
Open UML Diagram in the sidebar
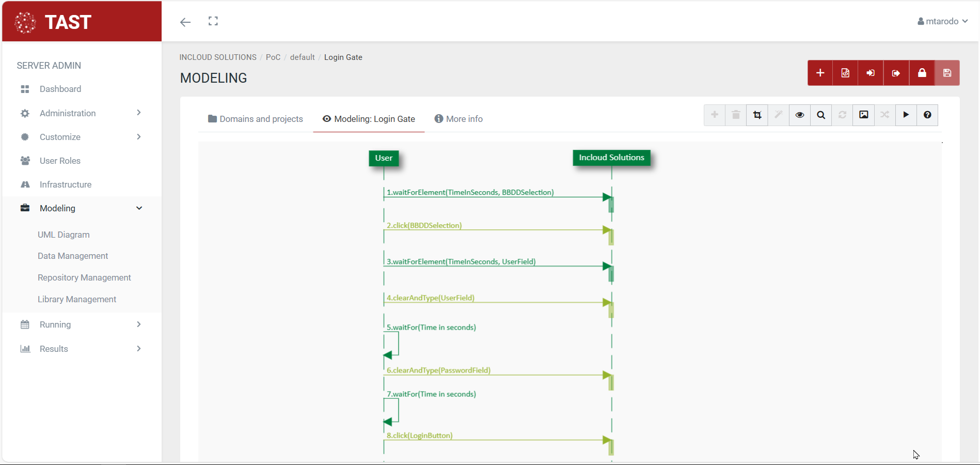64,235
